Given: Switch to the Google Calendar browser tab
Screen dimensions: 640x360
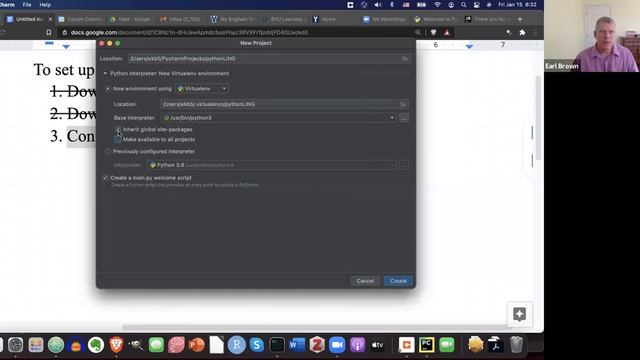Looking at the screenshot, I should pyautogui.click(x=81, y=19).
